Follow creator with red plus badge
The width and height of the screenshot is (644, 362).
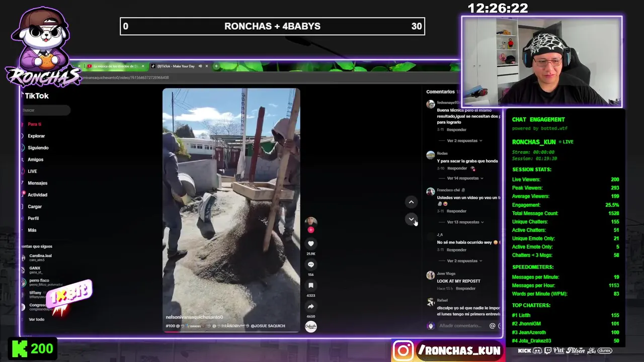[x=311, y=230]
